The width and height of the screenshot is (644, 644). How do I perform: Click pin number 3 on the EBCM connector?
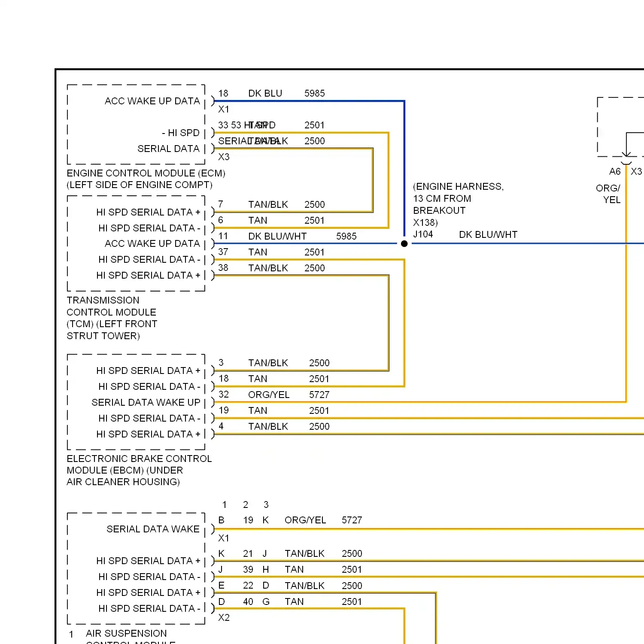click(221, 363)
